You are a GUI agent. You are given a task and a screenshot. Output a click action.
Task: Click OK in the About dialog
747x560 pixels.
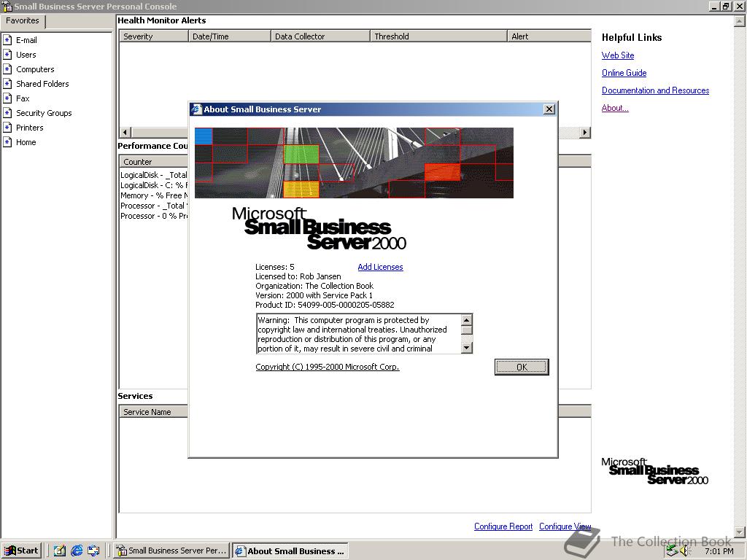tap(522, 367)
